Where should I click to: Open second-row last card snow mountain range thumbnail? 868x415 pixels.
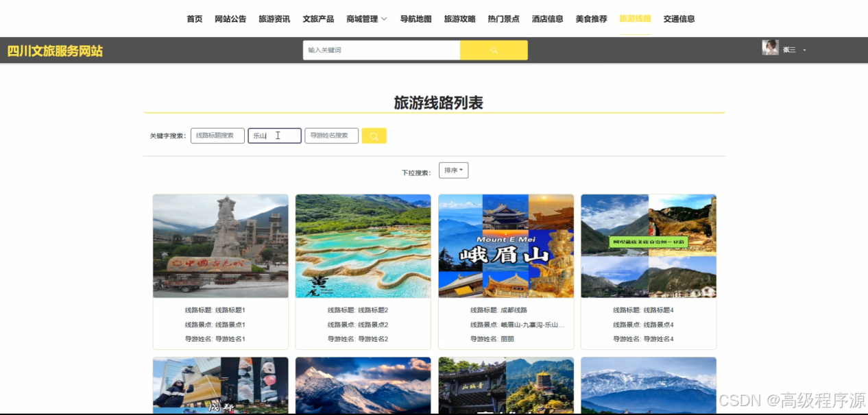(649, 385)
